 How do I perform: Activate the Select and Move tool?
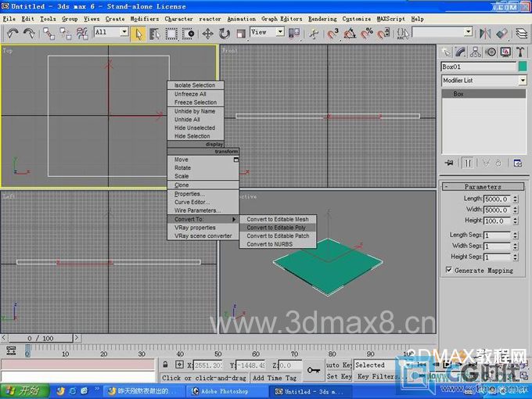click(207, 33)
